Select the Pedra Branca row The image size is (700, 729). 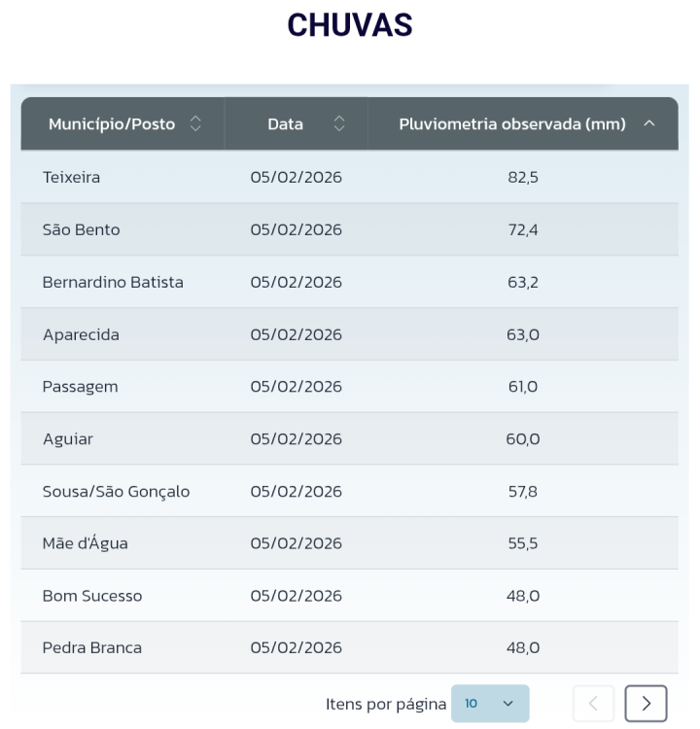click(92, 647)
